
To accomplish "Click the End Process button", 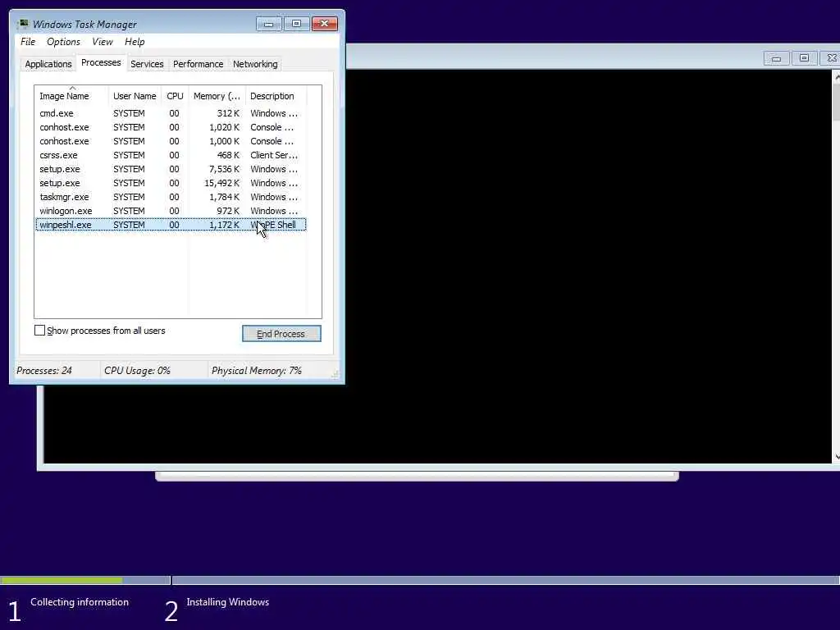I will tap(281, 334).
